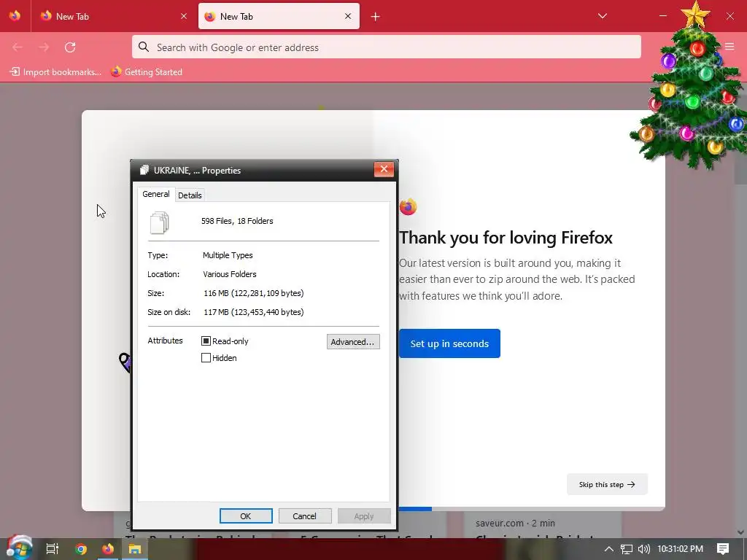747x560 pixels.
Task: Go forward using the forward arrow
Action: (x=44, y=47)
